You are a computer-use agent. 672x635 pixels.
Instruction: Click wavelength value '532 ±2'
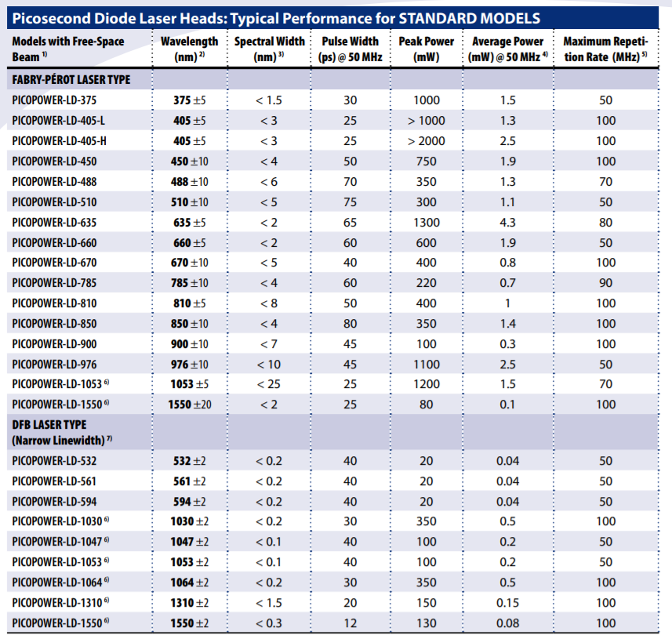click(190, 461)
